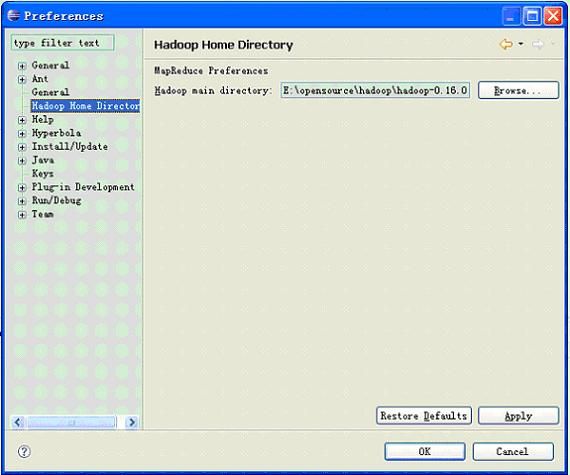570x475 pixels.
Task: Click the MapReduce Preferences label
Action: tap(211, 71)
